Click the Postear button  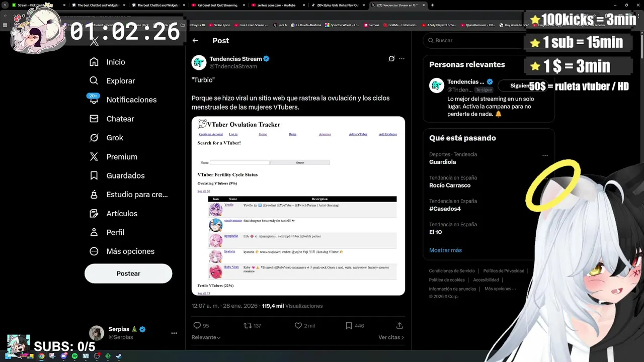[128, 274]
